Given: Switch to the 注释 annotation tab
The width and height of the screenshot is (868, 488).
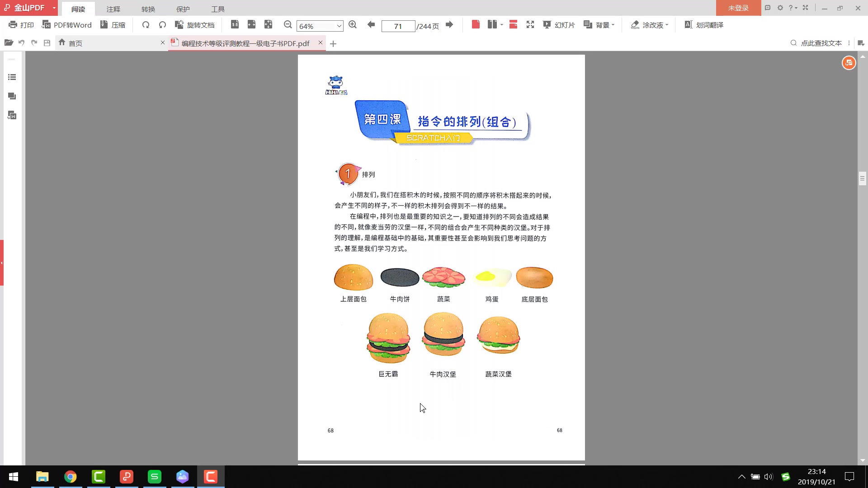Looking at the screenshot, I should point(113,9).
